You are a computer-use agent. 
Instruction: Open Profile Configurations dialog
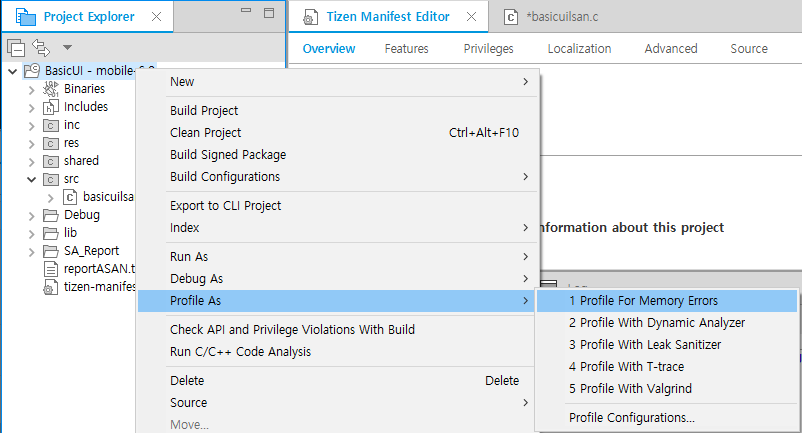[631, 417]
